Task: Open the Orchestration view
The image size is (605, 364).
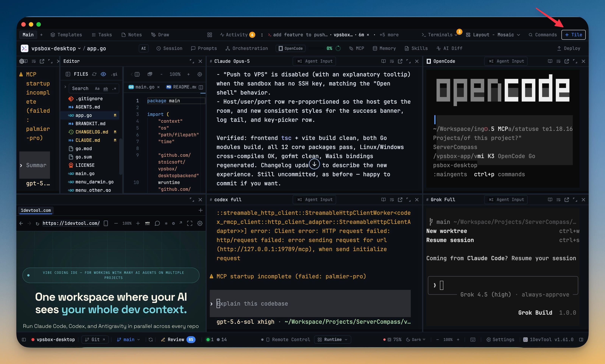Action: pyautogui.click(x=246, y=49)
